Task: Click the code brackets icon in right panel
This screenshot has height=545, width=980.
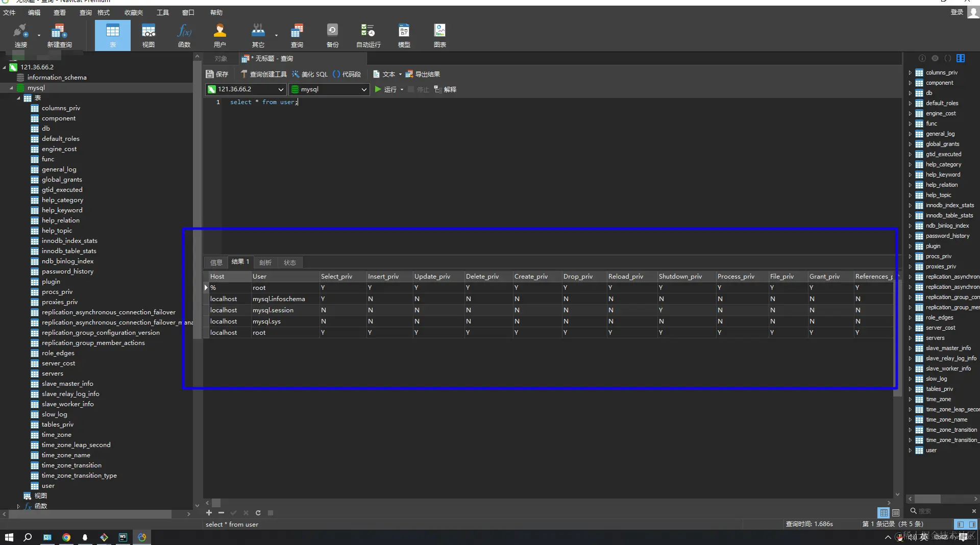Action: point(948,58)
